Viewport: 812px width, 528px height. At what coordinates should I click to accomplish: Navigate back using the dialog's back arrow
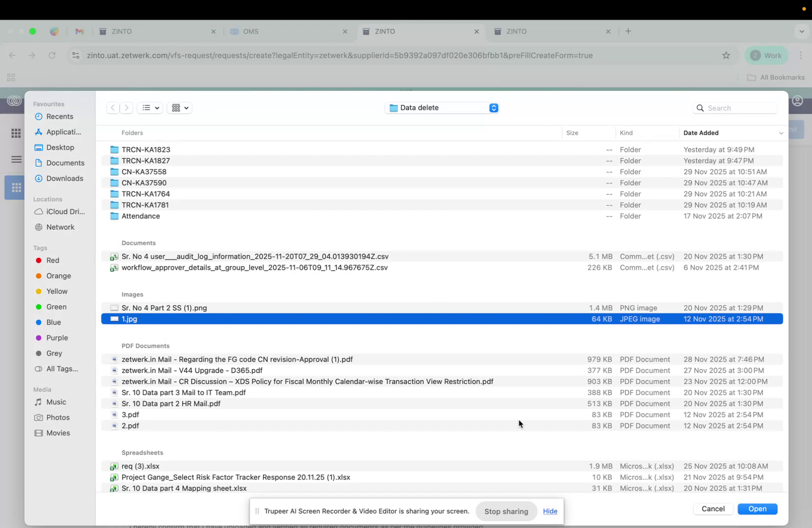[x=112, y=107]
